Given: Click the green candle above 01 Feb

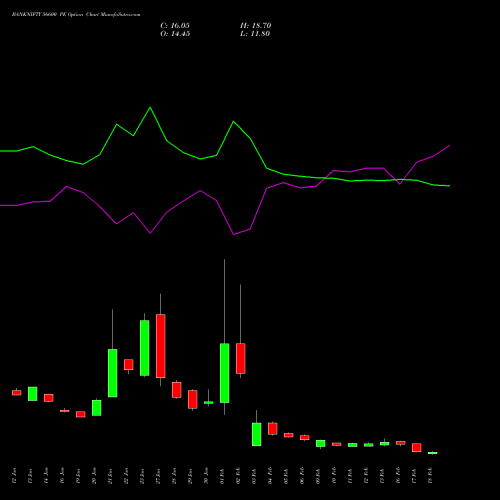Looking at the screenshot, I should tap(225, 373).
